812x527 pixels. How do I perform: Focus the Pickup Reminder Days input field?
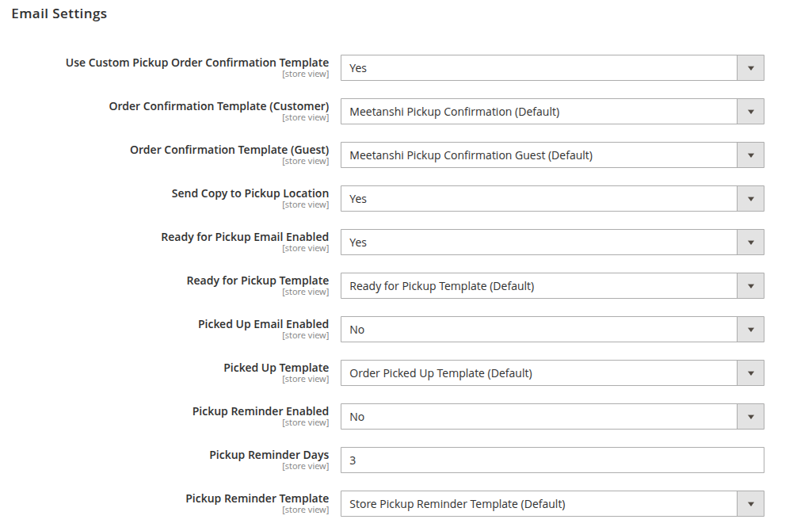coord(552,460)
